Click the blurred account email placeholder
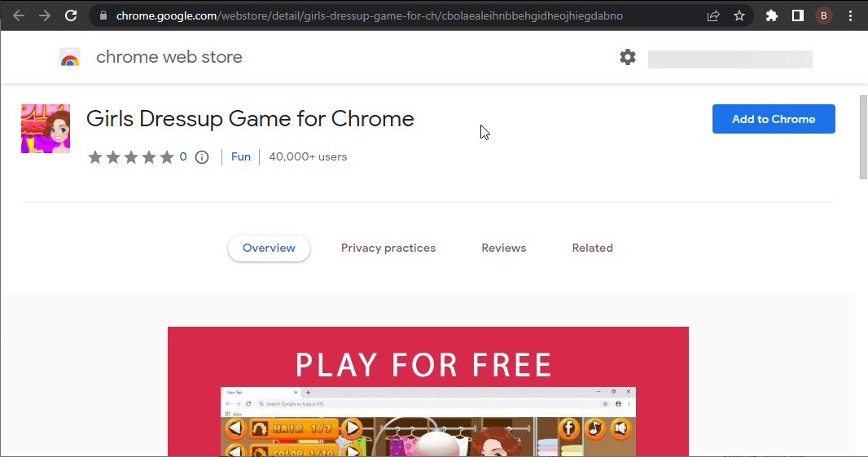This screenshot has width=868, height=457. [x=730, y=59]
